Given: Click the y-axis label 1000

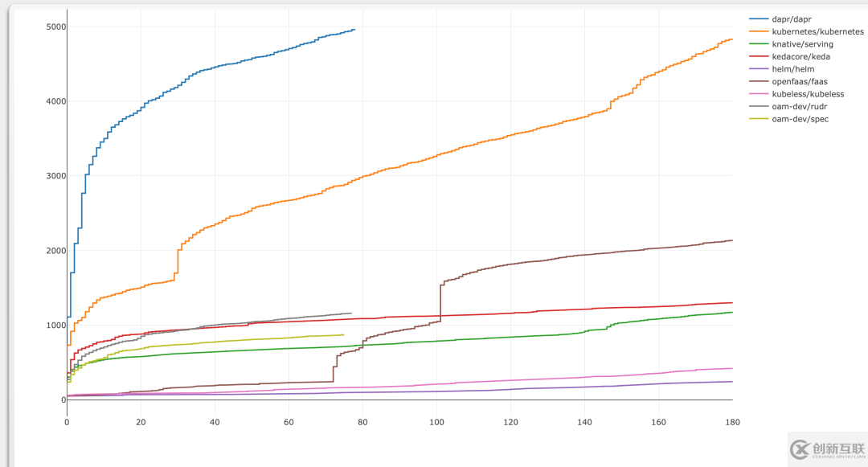Looking at the screenshot, I should 56,326.
